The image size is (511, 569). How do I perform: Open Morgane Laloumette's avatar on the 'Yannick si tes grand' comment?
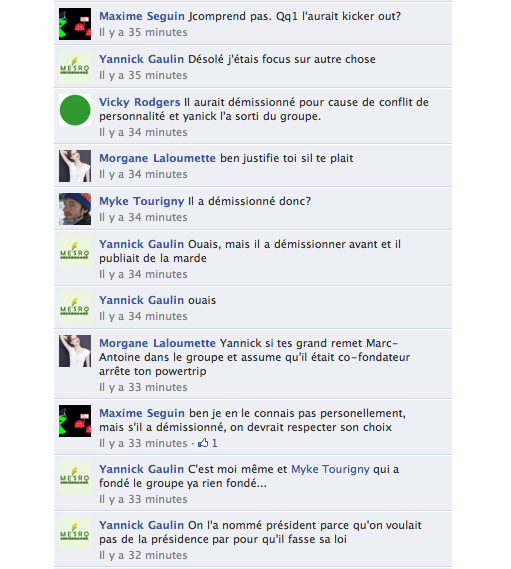point(75,351)
